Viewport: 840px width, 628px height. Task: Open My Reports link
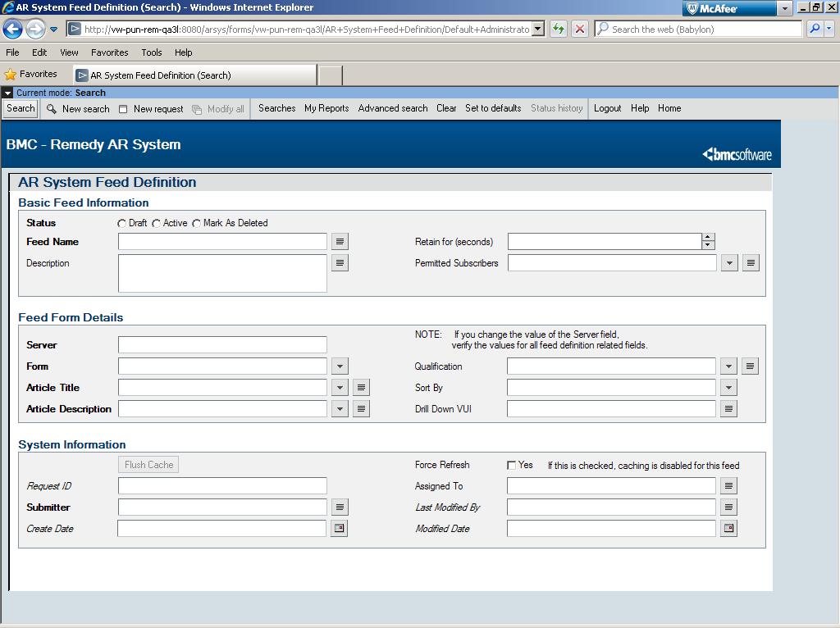[x=326, y=108]
